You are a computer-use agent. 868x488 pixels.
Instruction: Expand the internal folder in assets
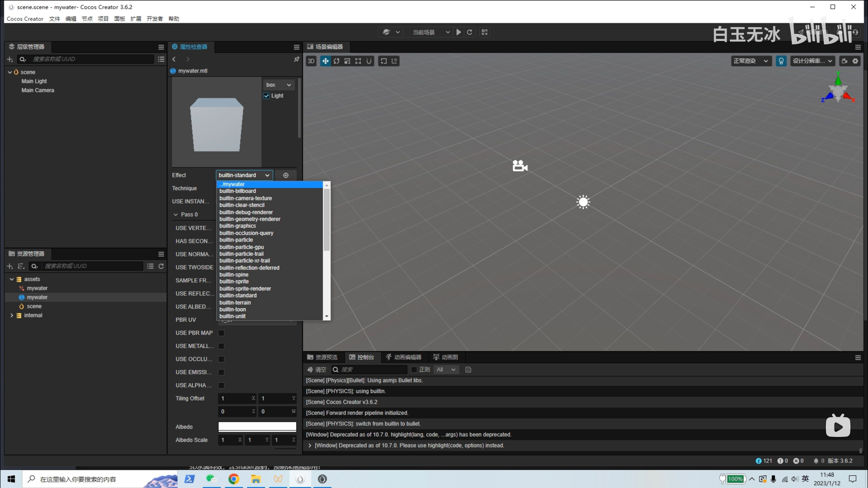tap(11, 315)
